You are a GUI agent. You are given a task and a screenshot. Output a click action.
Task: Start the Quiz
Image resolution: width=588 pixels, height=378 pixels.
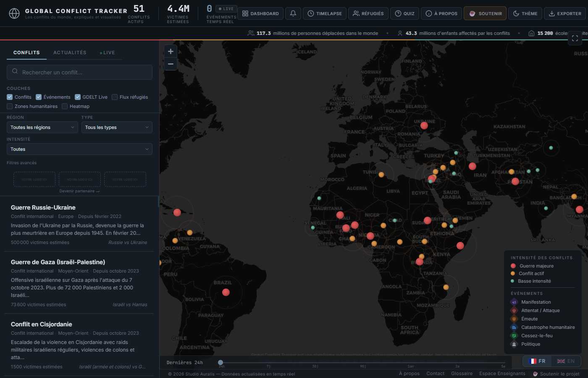pyautogui.click(x=404, y=13)
